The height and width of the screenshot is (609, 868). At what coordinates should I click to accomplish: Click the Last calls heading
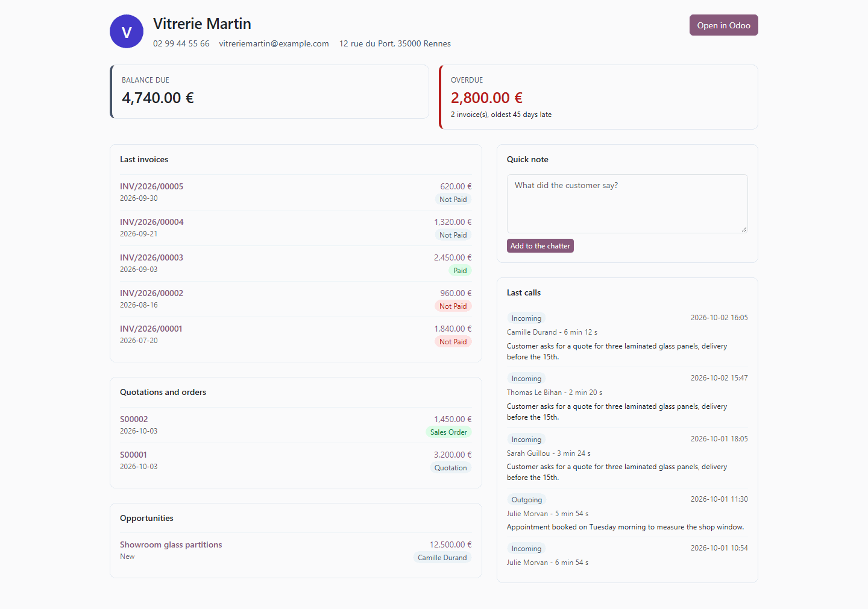pos(524,292)
